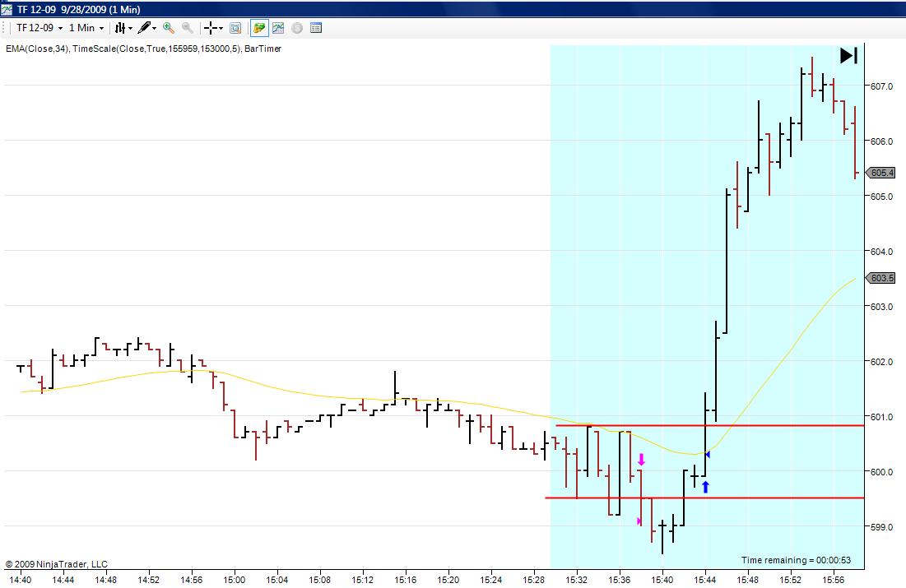Click the 15:00 time axis label
Viewport: 906px width, 588px height.
coord(234,579)
